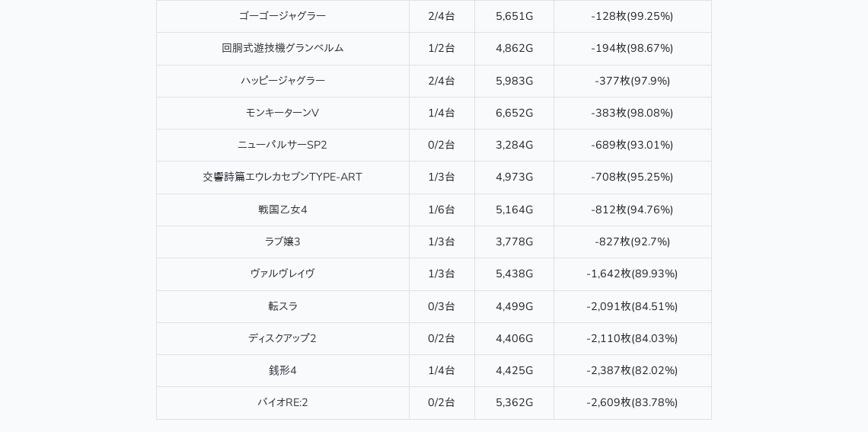
Task: Select the 回胴式遊技機グランベルム row title
Action: pyautogui.click(x=282, y=48)
